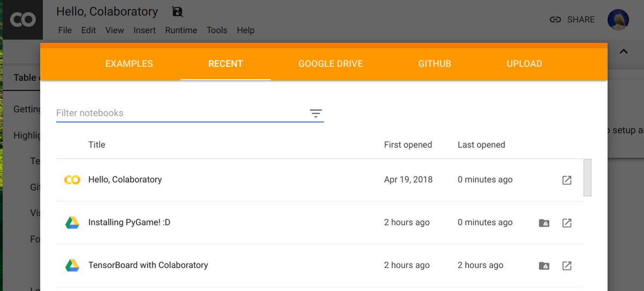Open Hello, Colaboratory in new tab
644x291 pixels.
[x=567, y=180]
